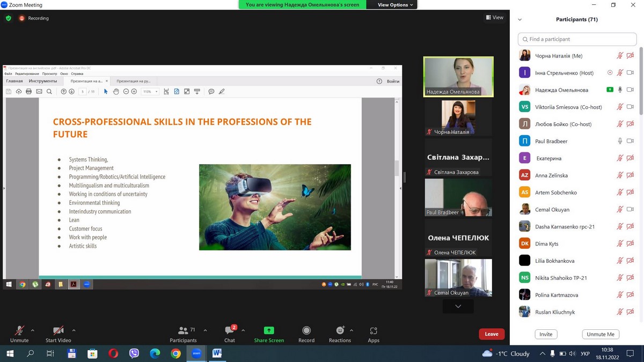The height and width of the screenshot is (362, 644).
Task: Select Paul Bradbeer's video thumbnail
Action: [x=458, y=197]
